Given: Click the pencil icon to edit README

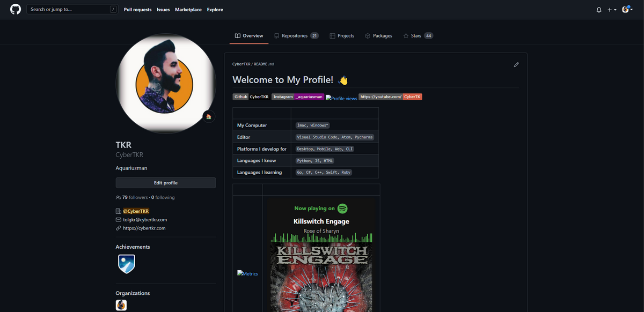Looking at the screenshot, I should click(516, 64).
